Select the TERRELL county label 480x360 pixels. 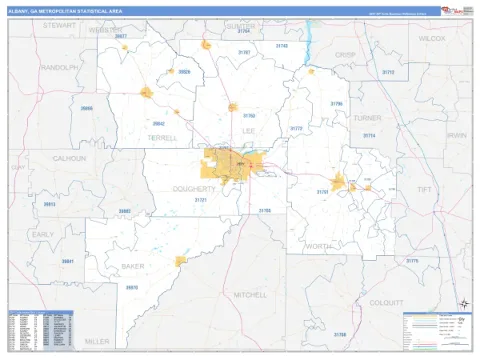pos(162,138)
